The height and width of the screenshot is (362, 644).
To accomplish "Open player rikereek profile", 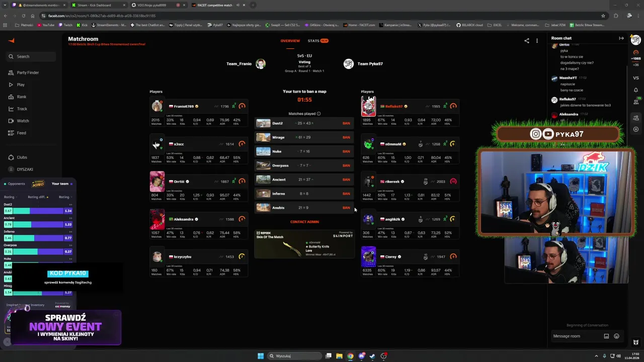I will pos(392,182).
